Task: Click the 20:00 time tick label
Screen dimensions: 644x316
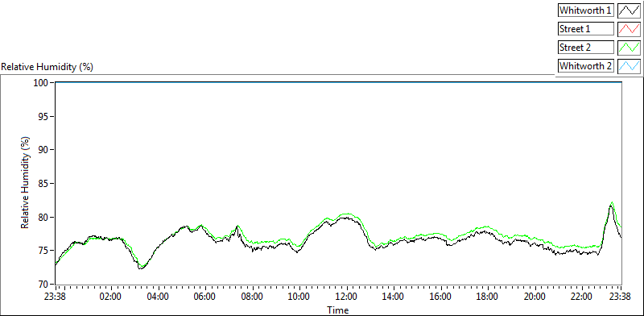Action: point(535,297)
